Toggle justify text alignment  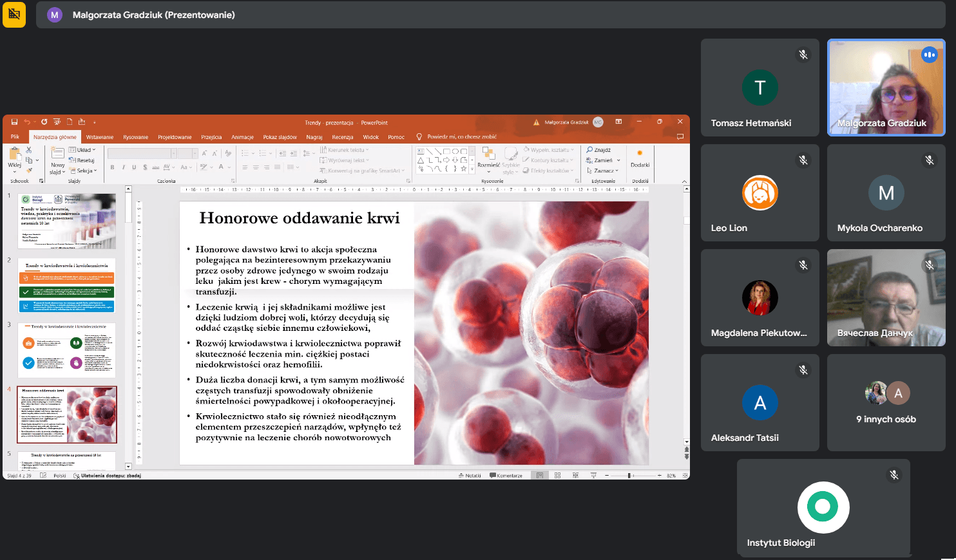pos(277,167)
